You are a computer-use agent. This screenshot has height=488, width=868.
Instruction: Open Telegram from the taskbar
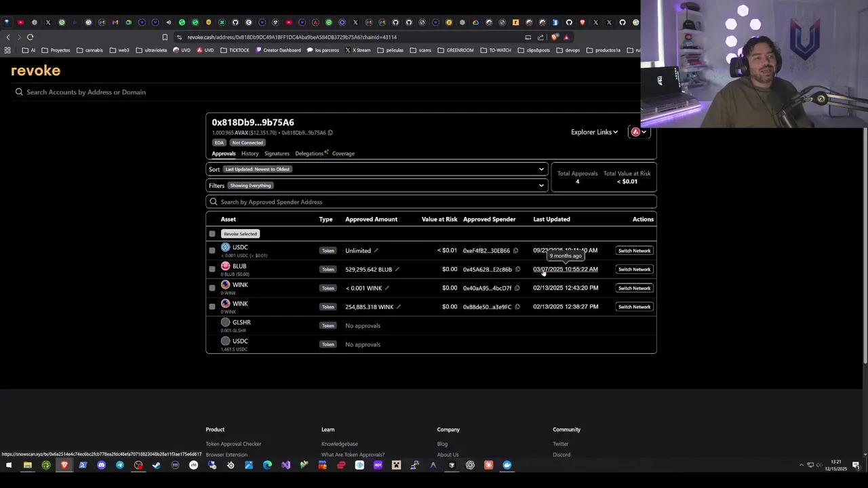coord(120,465)
